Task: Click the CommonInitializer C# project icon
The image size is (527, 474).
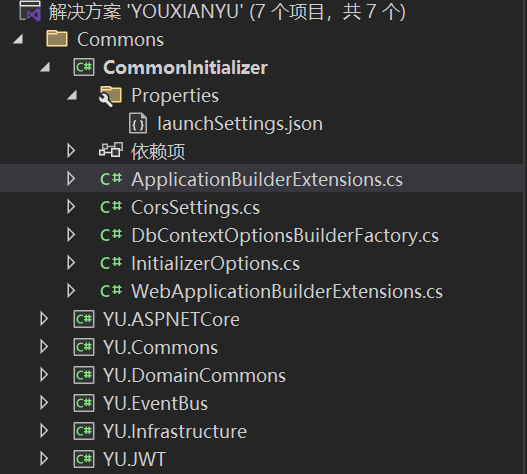Action: [x=84, y=67]
